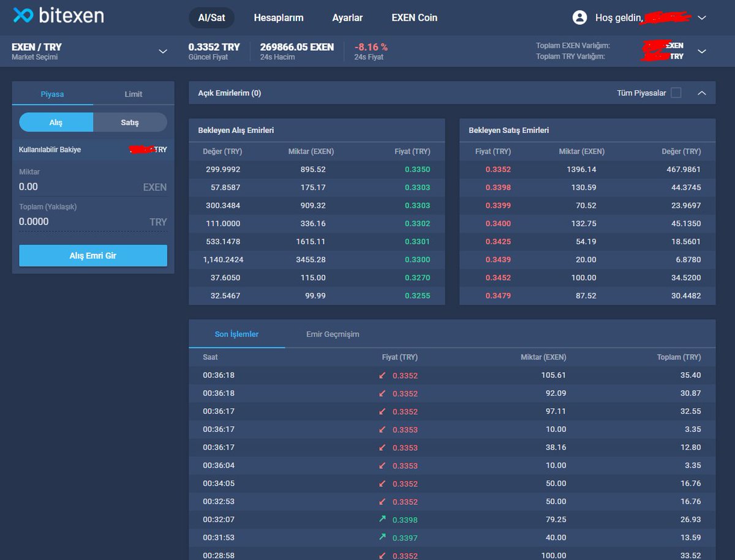Click the Kullanılabilir Bakiye label

point(50,149)
